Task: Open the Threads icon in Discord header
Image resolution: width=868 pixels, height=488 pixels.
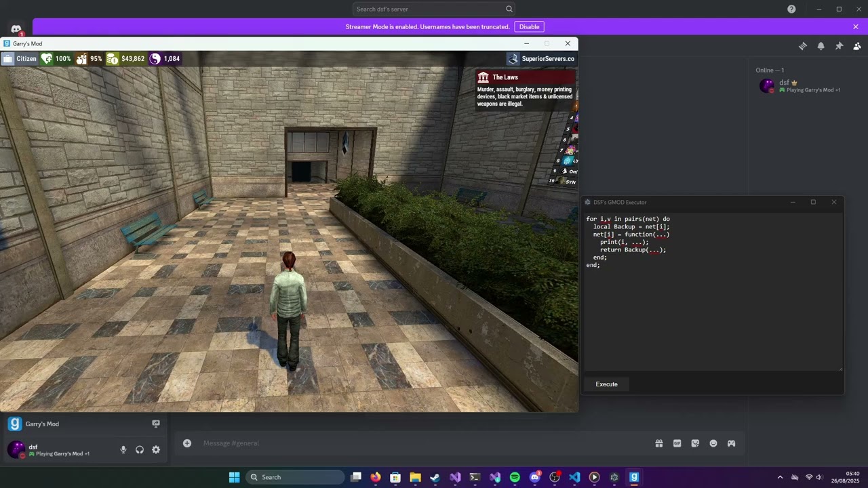Action: click(x=803, y=46)
